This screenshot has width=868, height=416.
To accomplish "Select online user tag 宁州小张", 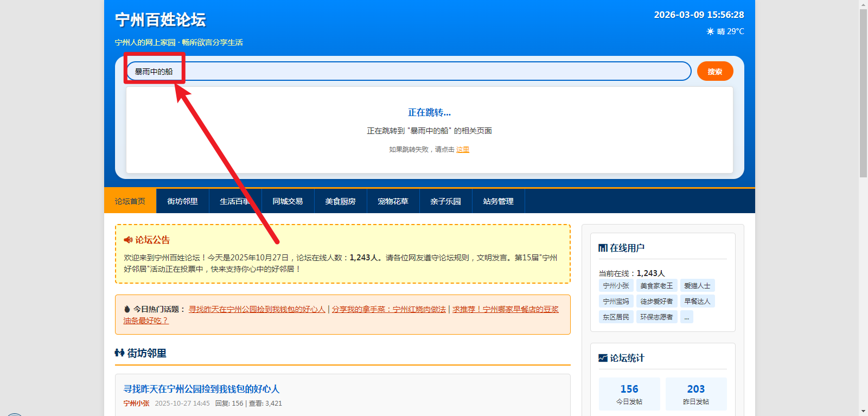I will pos(616,285).
